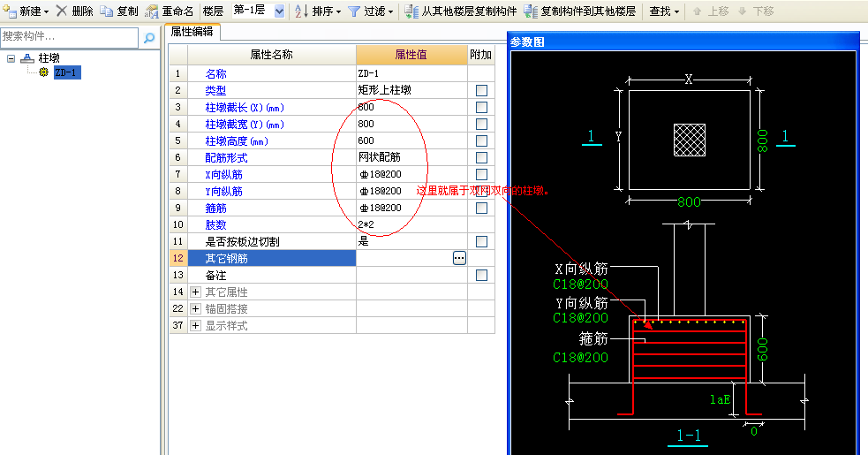Click the Y向纵筋 property name
This screenshot has height=455, width=868.
pyautogui.click(x=223, y=191)
